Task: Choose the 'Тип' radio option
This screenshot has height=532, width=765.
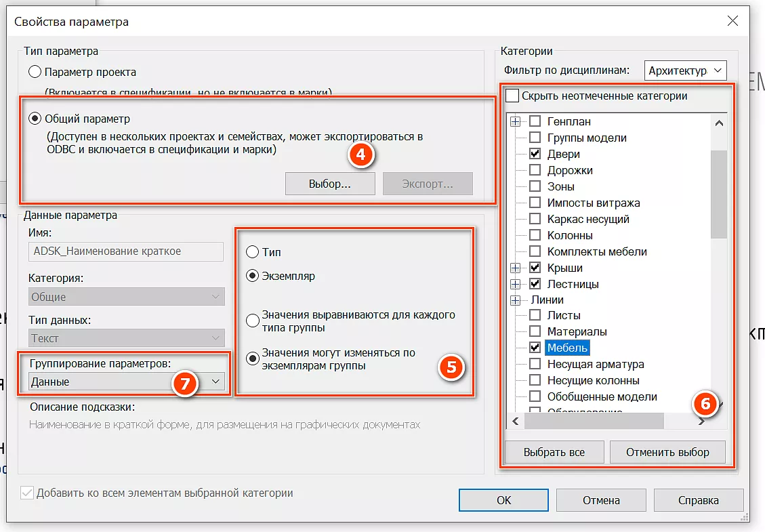Action: (x=252, y=252)
